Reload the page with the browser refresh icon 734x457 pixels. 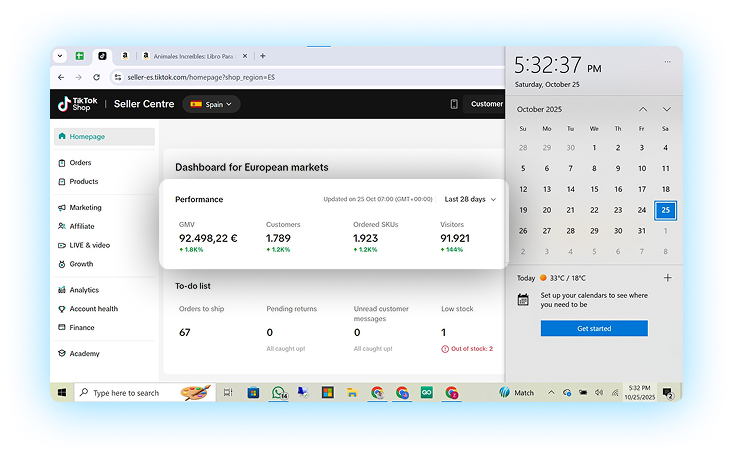click(x=96, y=77)
